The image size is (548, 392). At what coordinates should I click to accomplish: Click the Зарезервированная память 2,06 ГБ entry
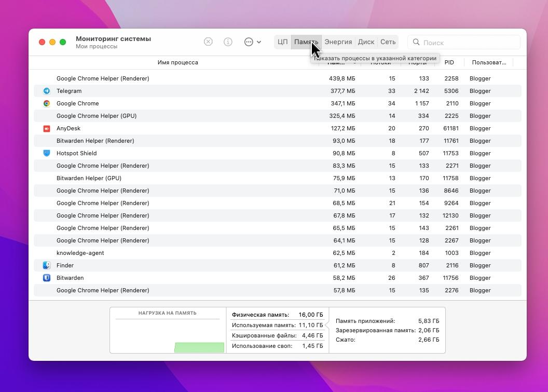click(x=387, y=330)
